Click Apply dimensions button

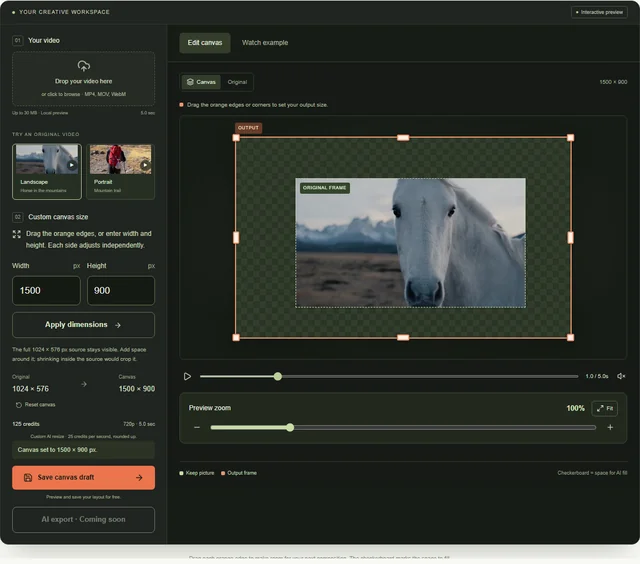[x=83, y=325]
